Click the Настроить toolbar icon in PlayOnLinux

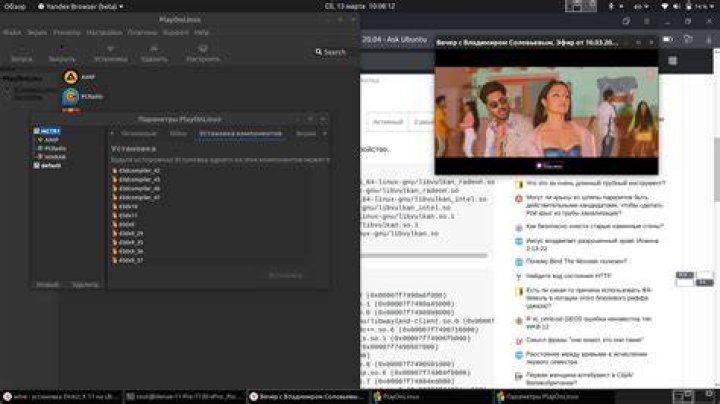pyautogui.click(x=203, y=49)
